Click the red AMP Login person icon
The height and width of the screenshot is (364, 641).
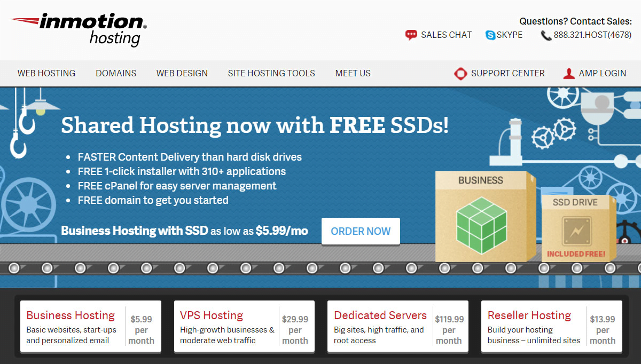(x=569, y=74)
